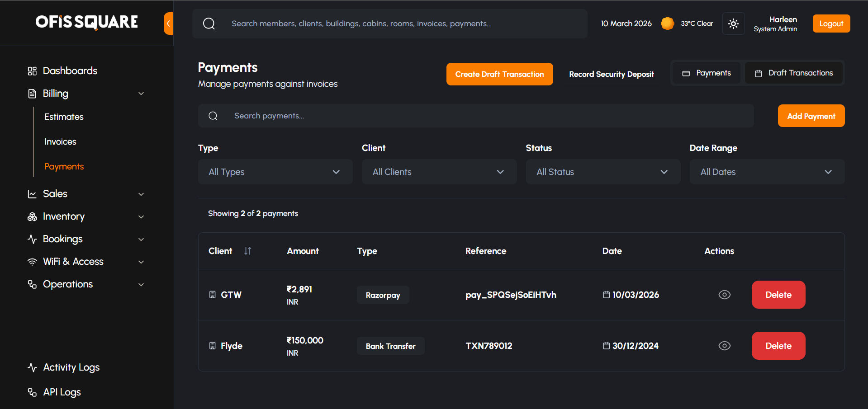Open the All Status filter dropdown

[602, 172]
